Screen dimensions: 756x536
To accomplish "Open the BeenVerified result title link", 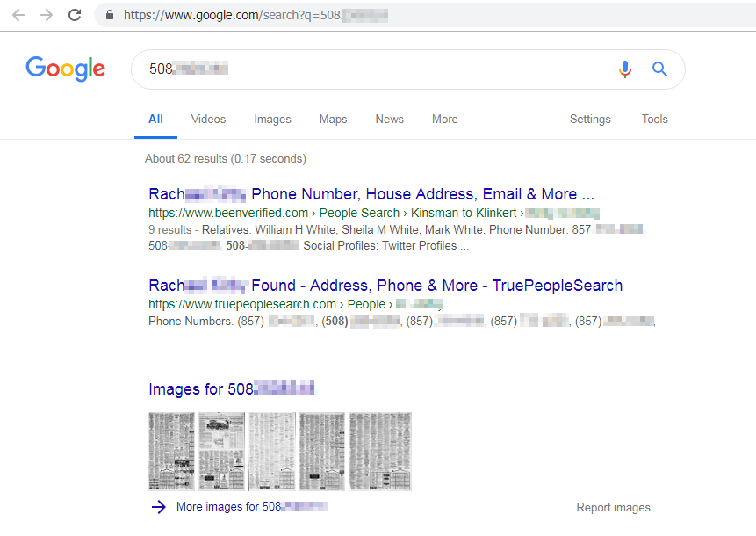I will point(371,194).
